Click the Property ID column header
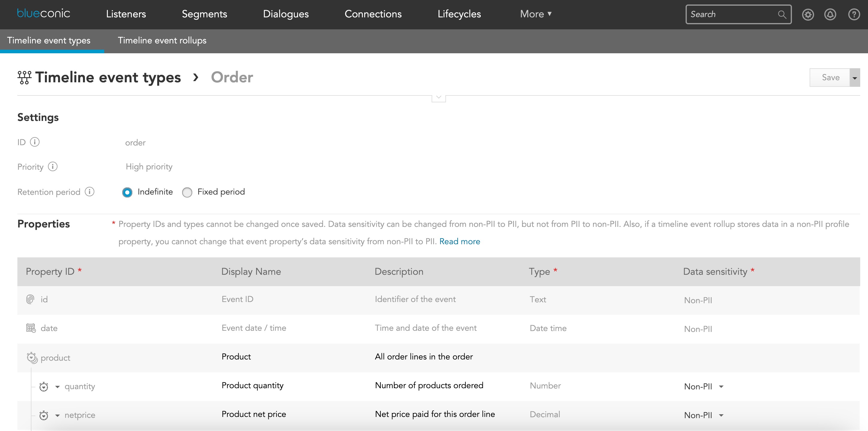Image resolution: width=868 pixels, height=431 pixels. click(x=54, y=271)
